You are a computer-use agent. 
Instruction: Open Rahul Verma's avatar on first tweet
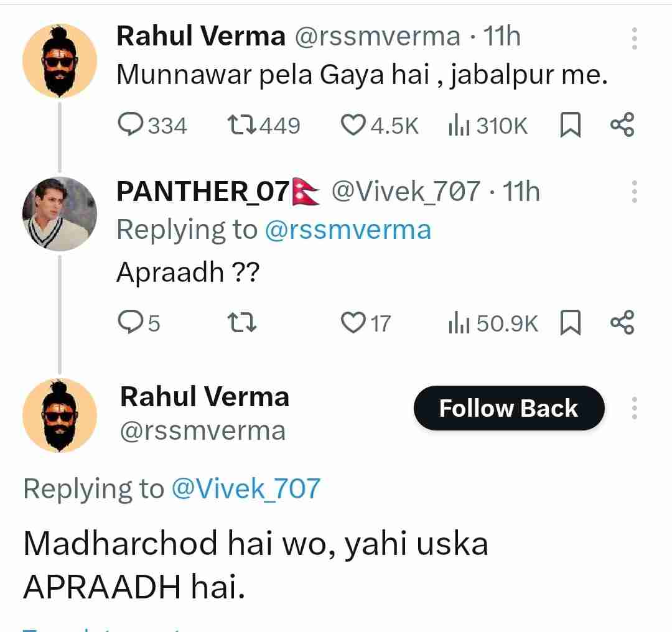tap(60, 61)
